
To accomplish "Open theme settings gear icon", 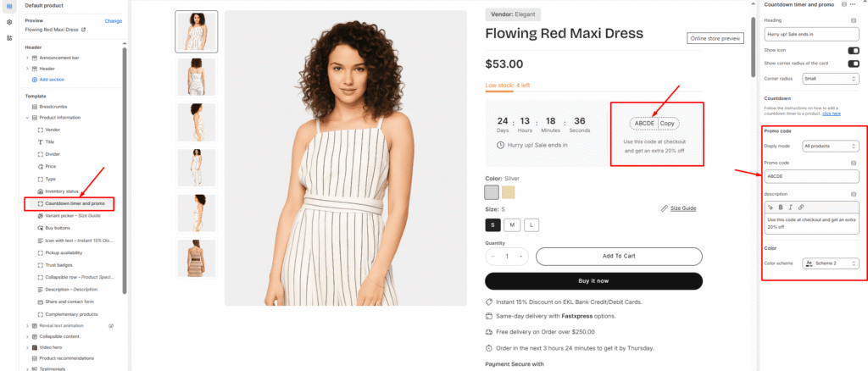I will click(9, 22).
